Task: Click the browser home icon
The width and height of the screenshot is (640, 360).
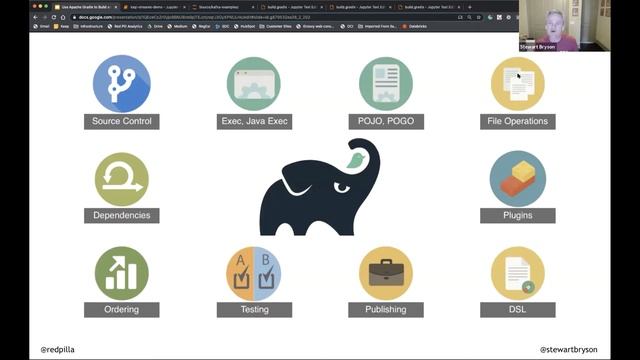Action: coord(63,17)
